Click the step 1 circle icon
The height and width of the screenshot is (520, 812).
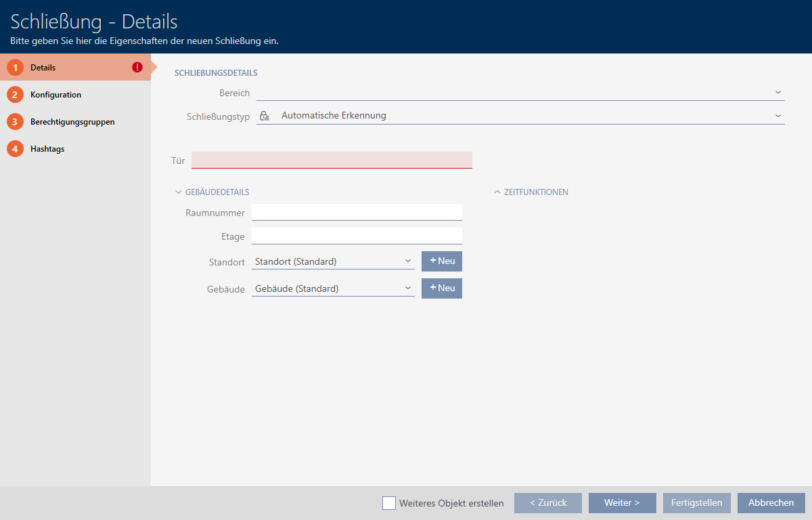click(x=15, y=68)
